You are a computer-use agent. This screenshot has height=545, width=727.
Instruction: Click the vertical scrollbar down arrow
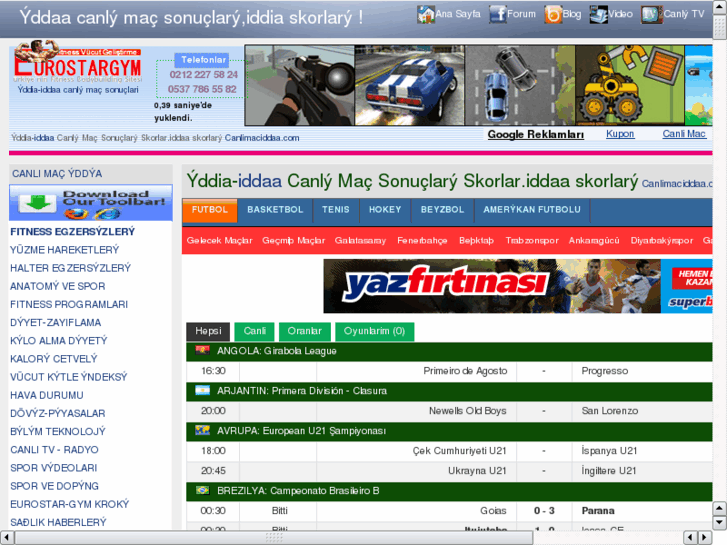pyautogui.click(x=719, y=523)
